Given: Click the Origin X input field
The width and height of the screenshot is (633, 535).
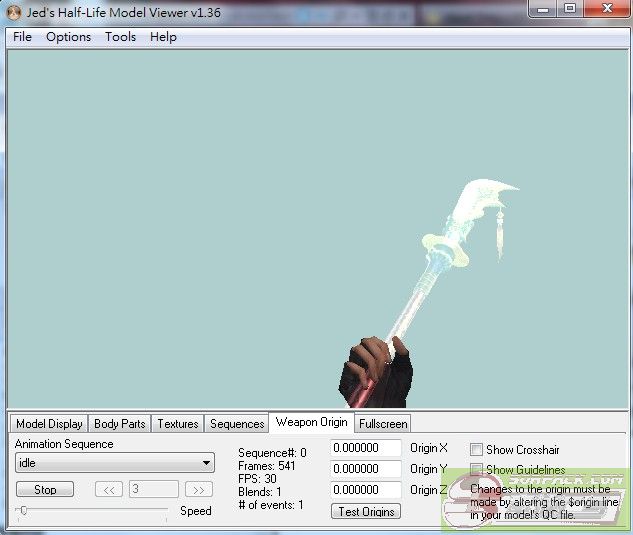Looking at the screenshot, I should click(366, 448).
